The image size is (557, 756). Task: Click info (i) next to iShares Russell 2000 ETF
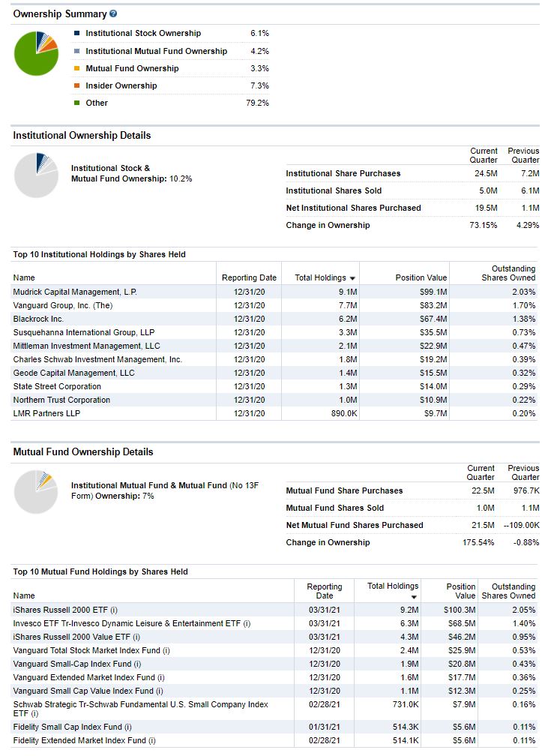click(114, 610)
